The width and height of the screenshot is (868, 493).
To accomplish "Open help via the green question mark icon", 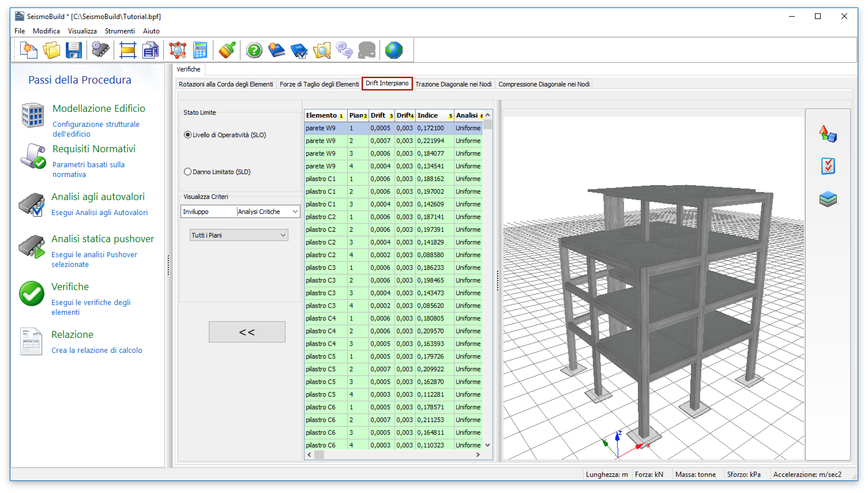I will click(x=254, y=50).
